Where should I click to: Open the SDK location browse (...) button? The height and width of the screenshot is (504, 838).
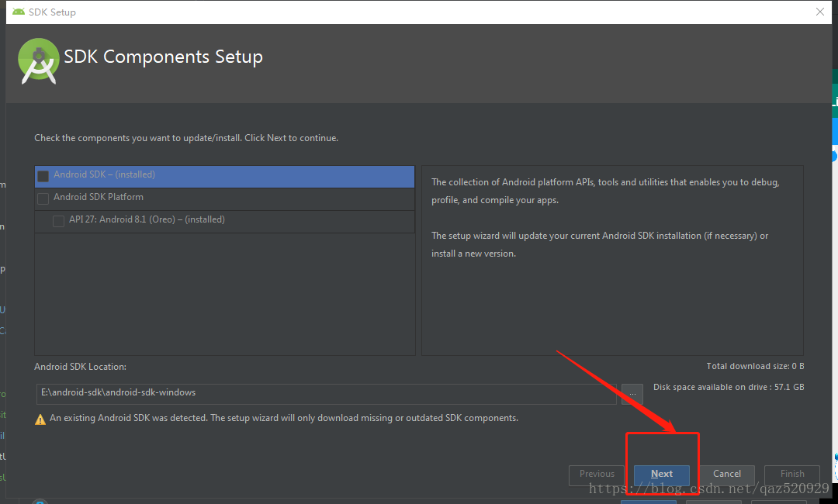pyautogui.click(x=632, y=394)
